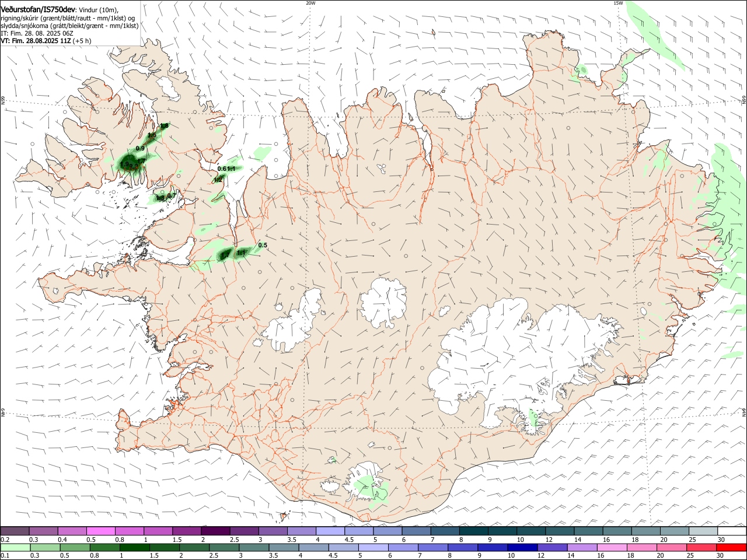The image size is (747, 560).
Task: Click the rain scale swatch above label 25
Action: pos(701,547)
